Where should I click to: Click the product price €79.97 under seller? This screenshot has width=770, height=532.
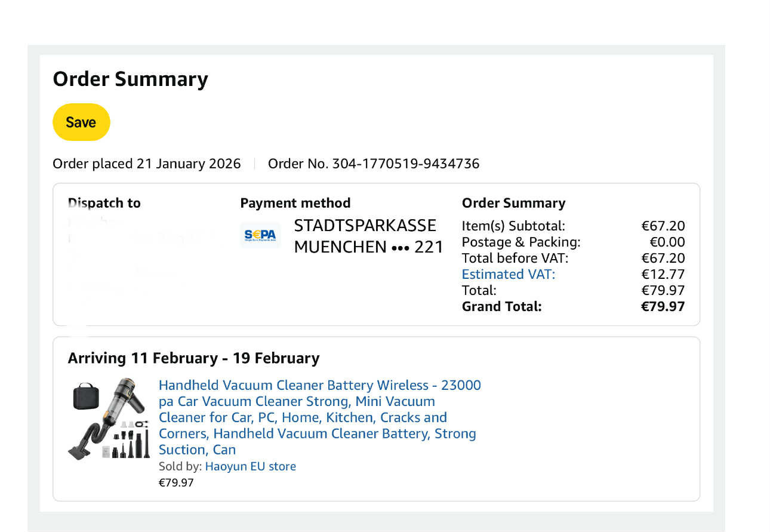[x=176, y=482]
